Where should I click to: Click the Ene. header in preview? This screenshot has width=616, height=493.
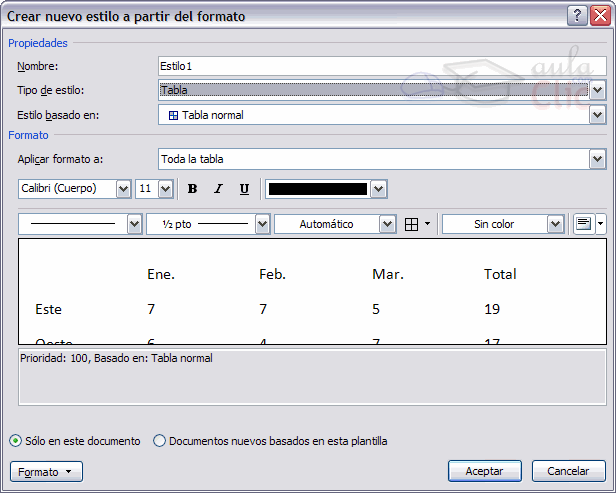[x=161, y=274]
